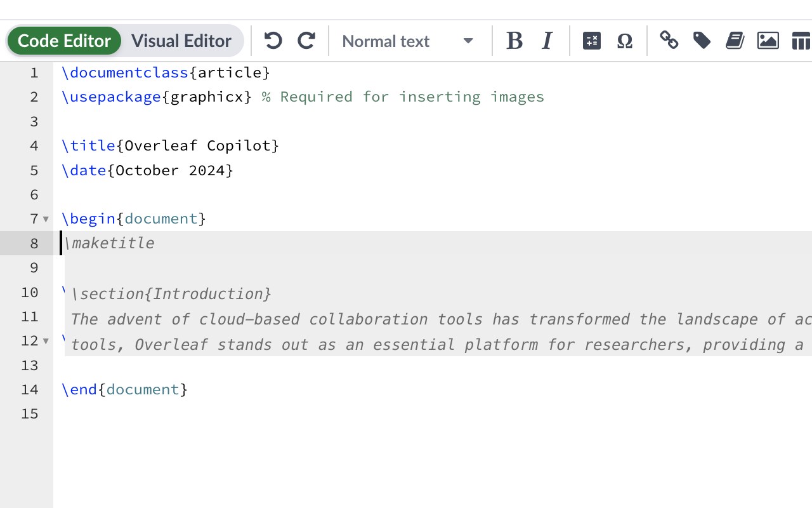Insert a cross-reference with tag icon

pyautogui.click(x=702, y=41)
